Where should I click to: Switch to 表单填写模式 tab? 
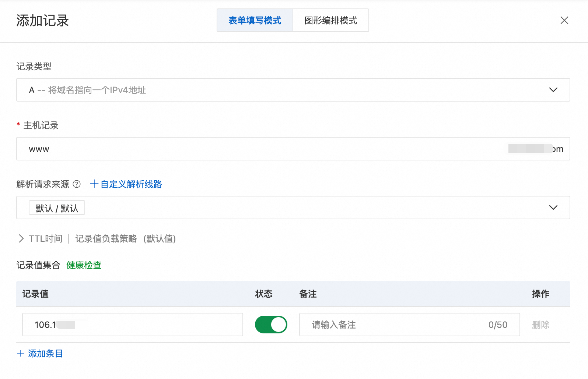click(x=255, y=21)
